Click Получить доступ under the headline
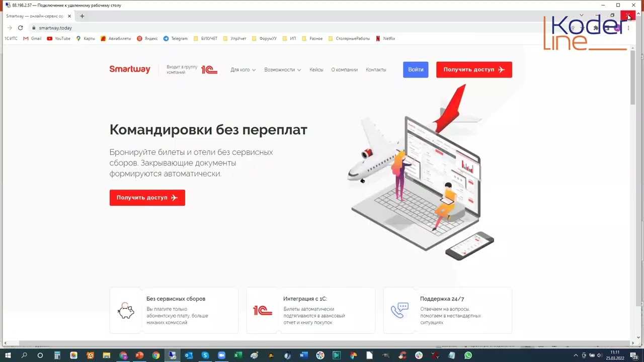The width and height of the screenshot is (644, 362). (x=147, y=198)
